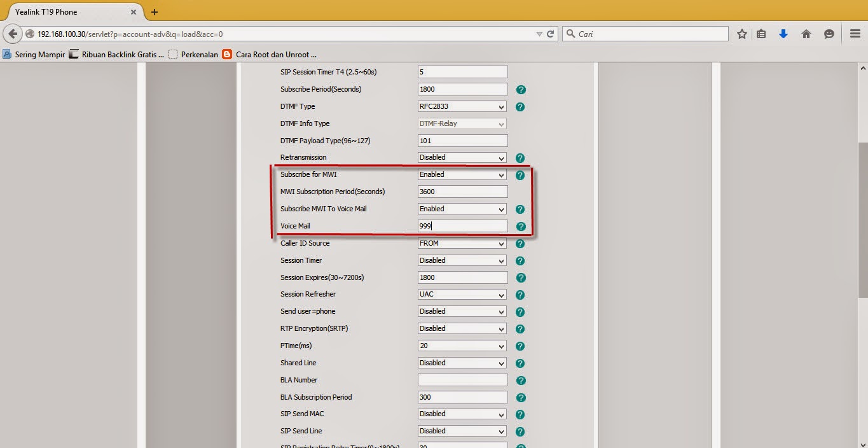868x448 pixels.
Task: Open the Perkenalan bookmark
Action: (x=193, y=55)
